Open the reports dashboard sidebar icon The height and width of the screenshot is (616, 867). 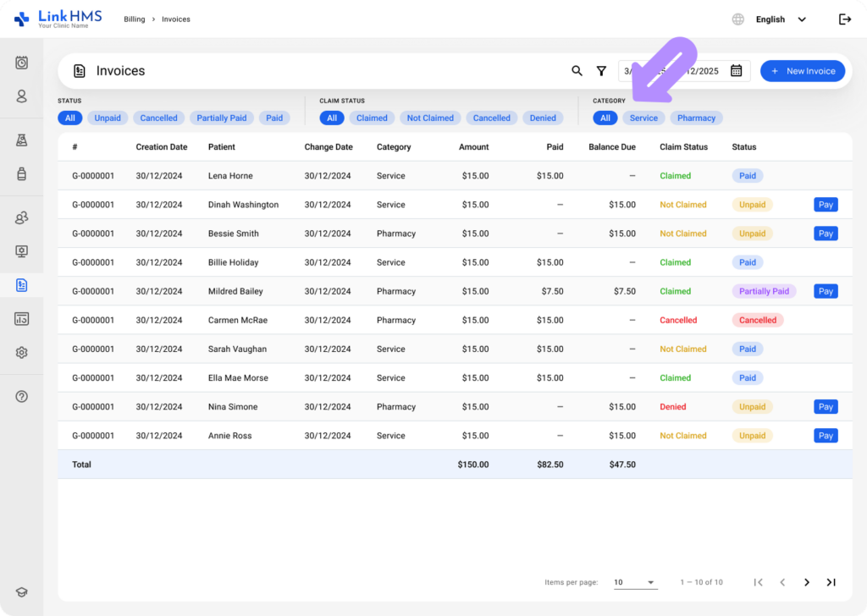21,319
